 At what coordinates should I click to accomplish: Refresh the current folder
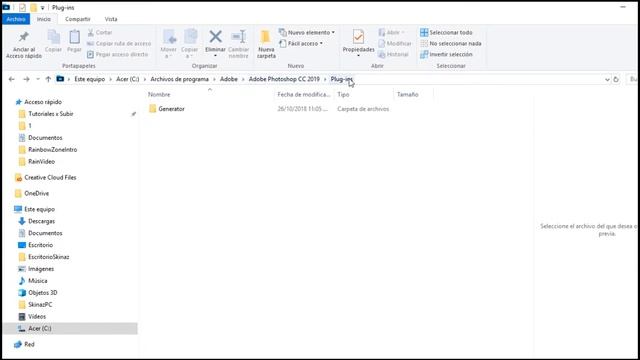coord(616,80)
